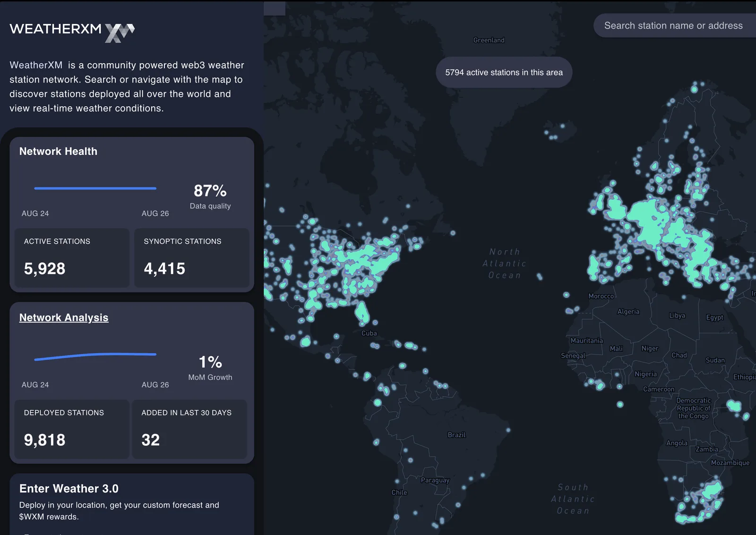756x535 pixels.
Task: Click the South Atlantic Ocean label
Action: pos(573,499)
